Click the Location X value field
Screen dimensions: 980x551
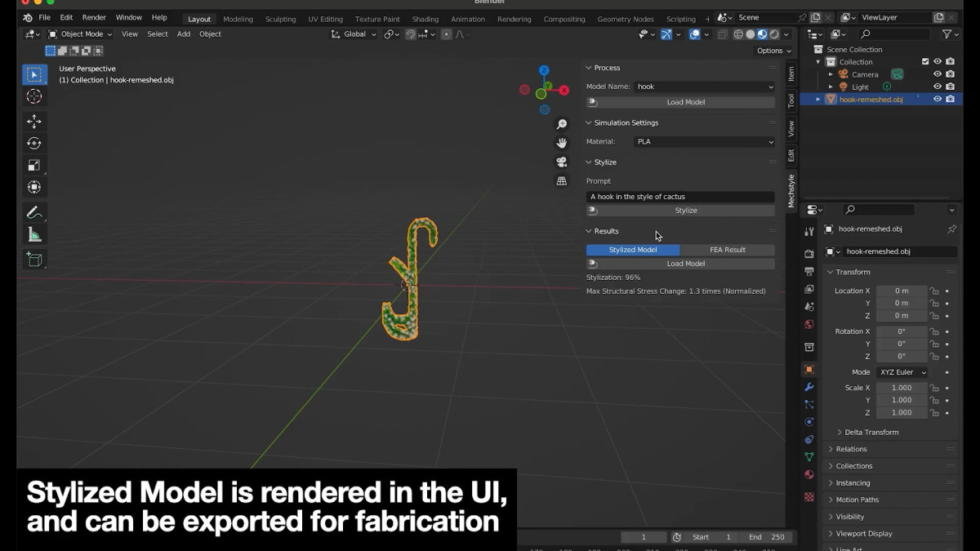coord(901,291)
